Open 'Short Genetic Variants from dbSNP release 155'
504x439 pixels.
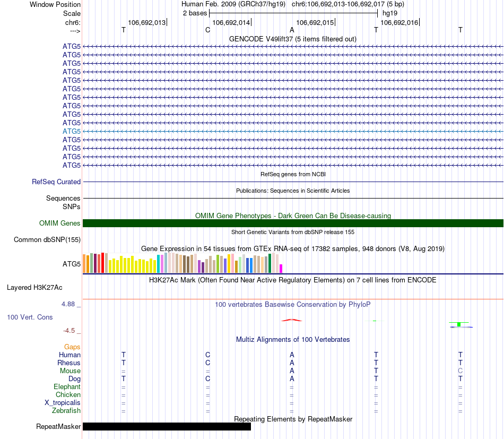[293, 232]
